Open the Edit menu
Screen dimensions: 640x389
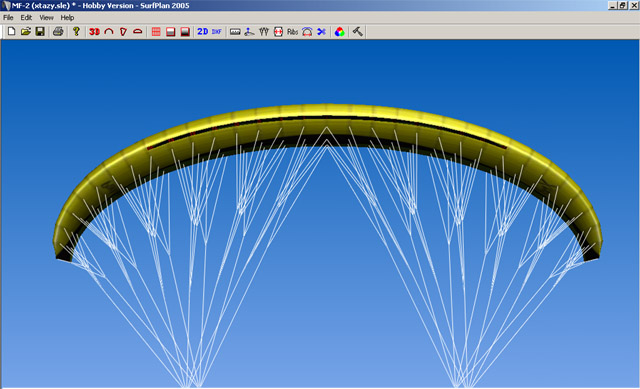coord(26,18)
